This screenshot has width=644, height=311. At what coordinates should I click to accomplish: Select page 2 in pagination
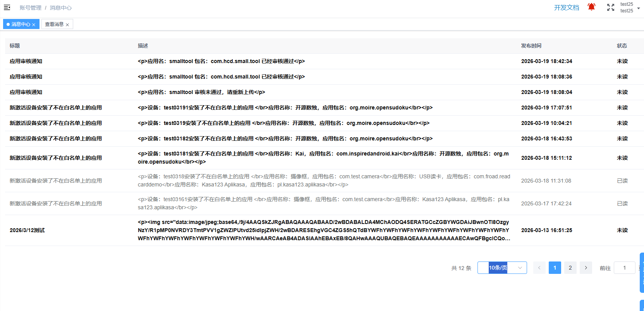(x=570, y=268)
